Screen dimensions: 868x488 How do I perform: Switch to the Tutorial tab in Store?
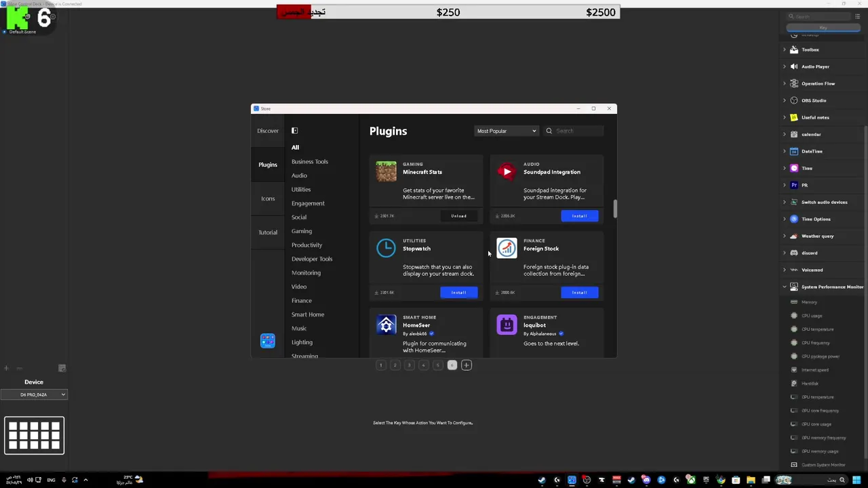(x=268, y=232)
